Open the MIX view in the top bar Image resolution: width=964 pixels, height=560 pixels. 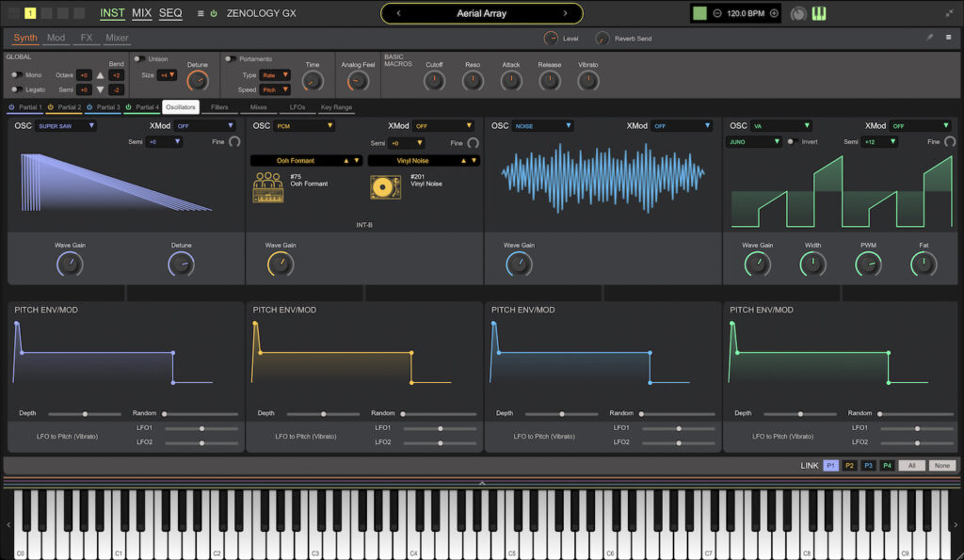[x=141, y=12]
